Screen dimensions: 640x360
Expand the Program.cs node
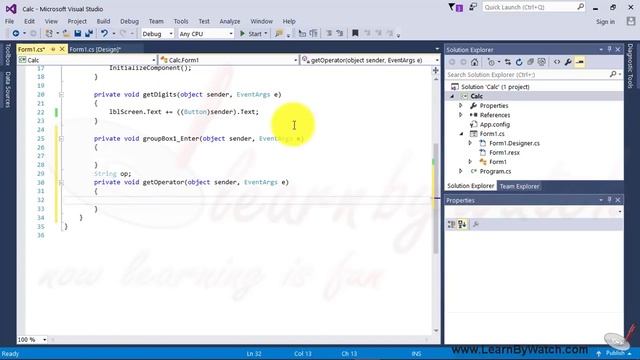(x=461, y=171)
